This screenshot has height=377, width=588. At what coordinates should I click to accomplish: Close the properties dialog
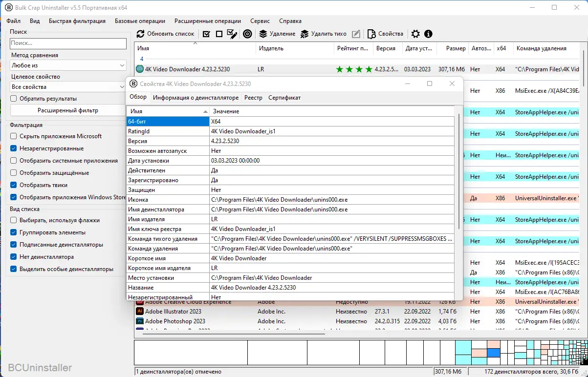tap(452, 84)
